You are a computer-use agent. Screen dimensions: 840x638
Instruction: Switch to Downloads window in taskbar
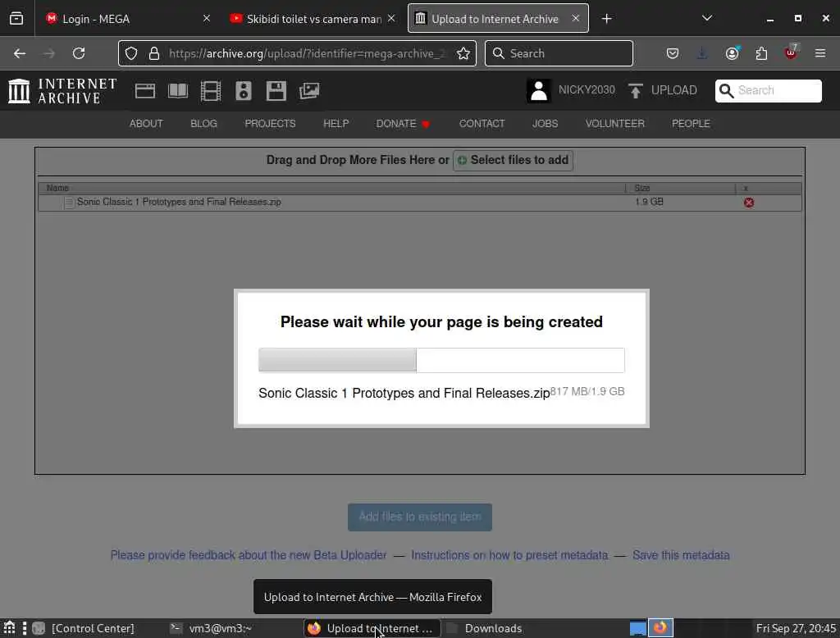coord(484,628)
